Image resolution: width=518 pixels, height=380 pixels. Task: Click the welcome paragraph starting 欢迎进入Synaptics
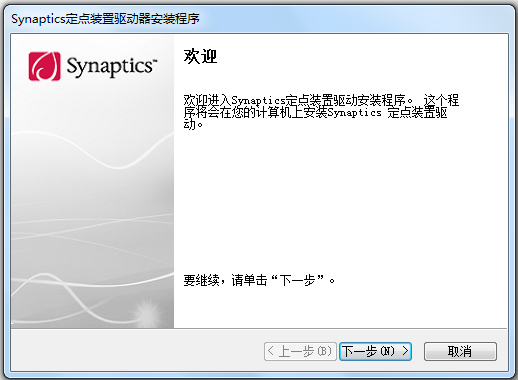click(321, 112)
